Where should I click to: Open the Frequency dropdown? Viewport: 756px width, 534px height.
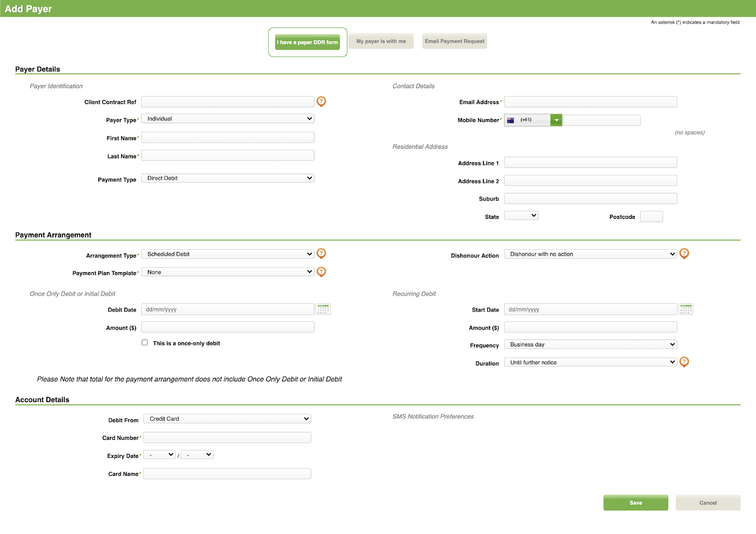pos(591,345)
